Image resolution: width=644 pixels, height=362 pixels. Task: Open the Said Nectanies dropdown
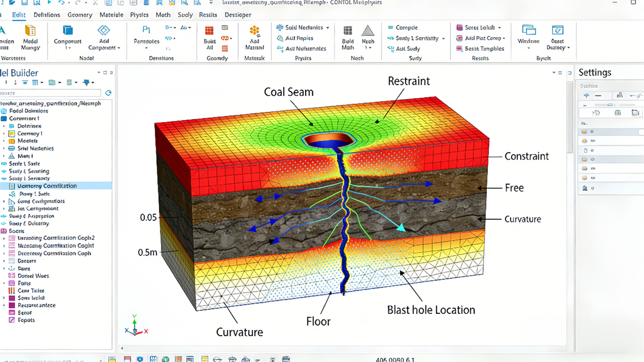pos(328,28)
